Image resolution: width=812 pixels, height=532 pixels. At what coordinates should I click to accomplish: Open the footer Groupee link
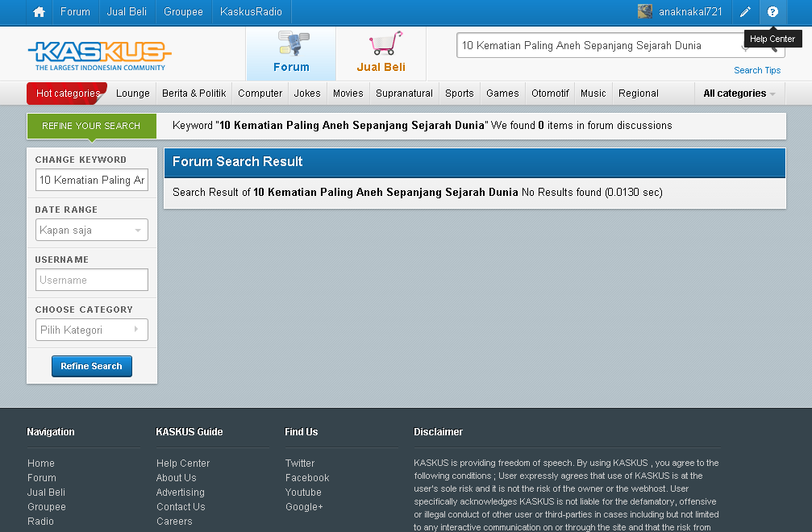pyautogui.click(x=47, y=507)
